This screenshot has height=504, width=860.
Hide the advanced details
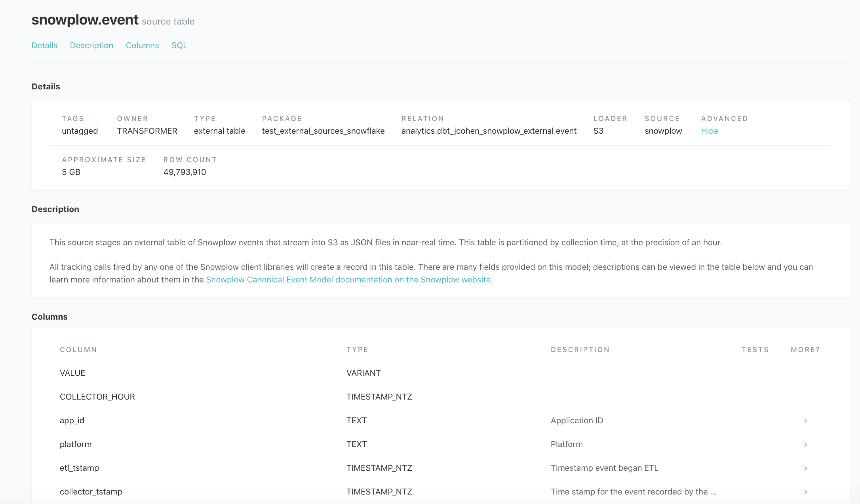709,131
